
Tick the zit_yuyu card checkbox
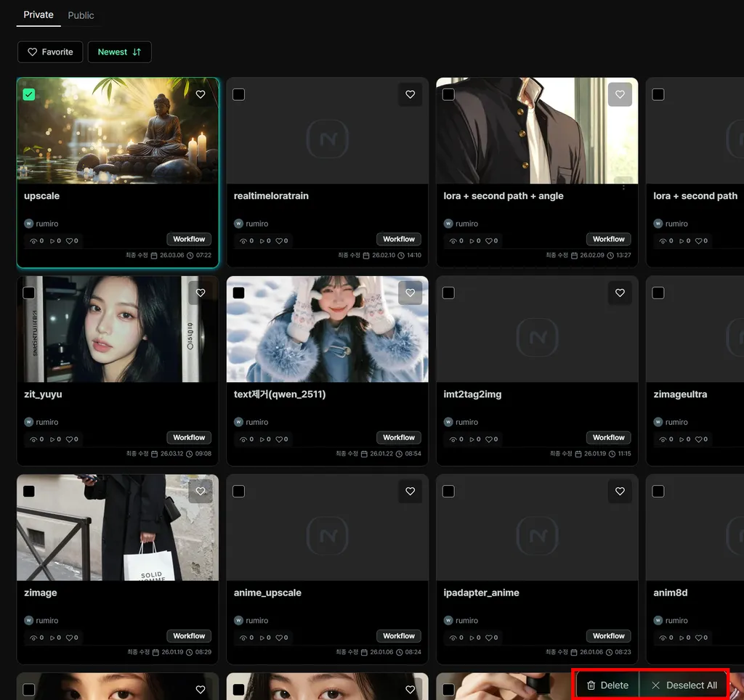tap(29, 293)
